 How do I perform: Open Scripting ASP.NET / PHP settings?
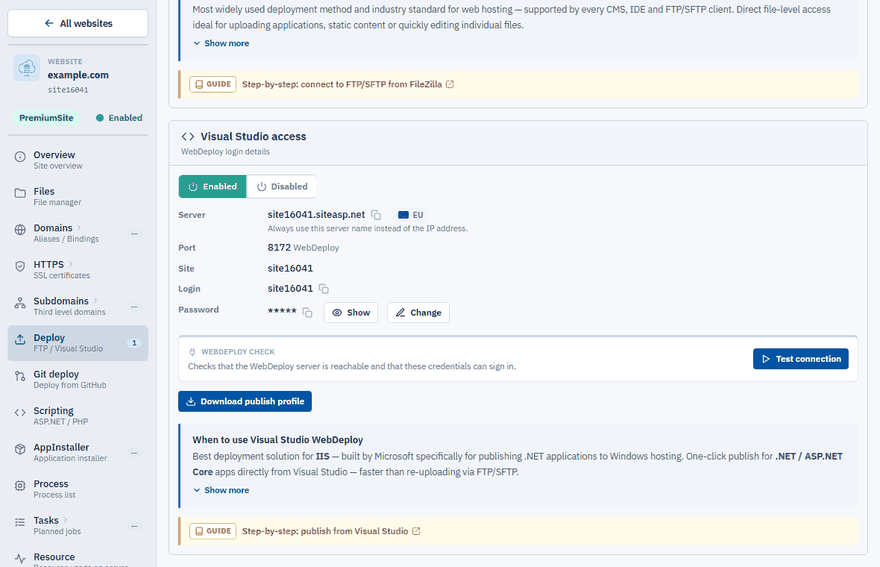[77, 416]
